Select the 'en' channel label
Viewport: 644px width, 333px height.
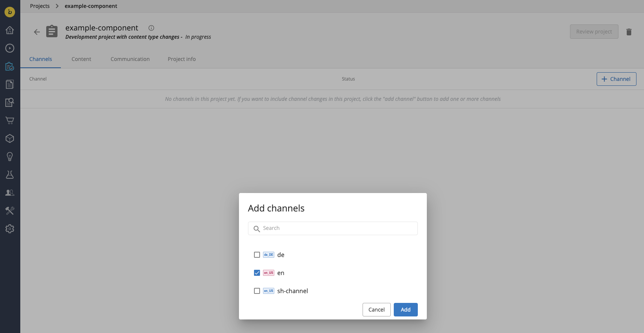tap(281, 273)
